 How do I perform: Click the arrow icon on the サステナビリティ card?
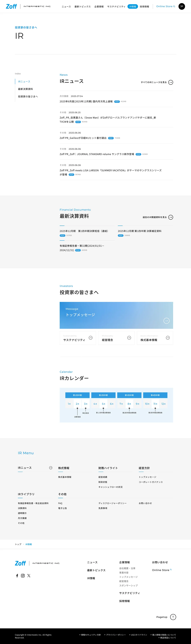(91, 338)
